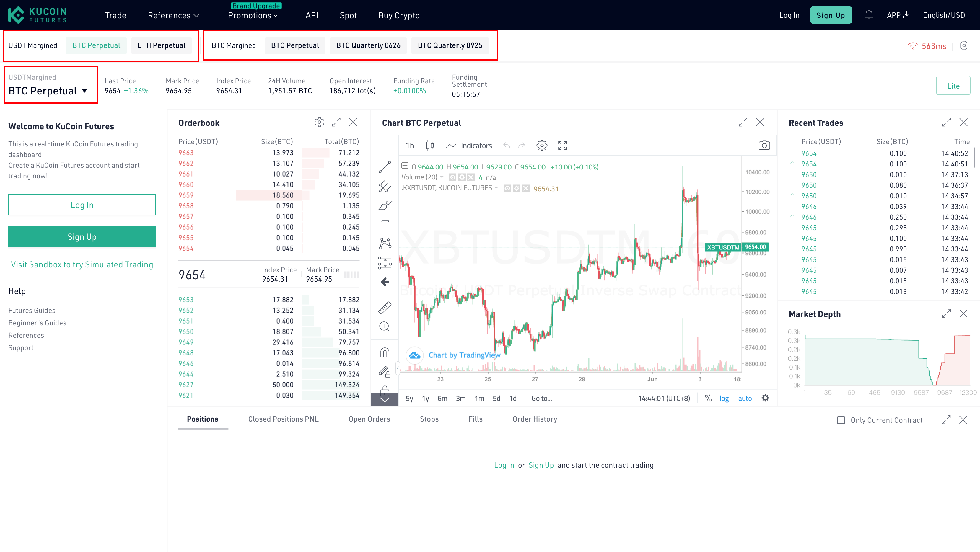980x552 pixels.
Task: Switch to the Open Orders tab
Action: click(369, 419)
